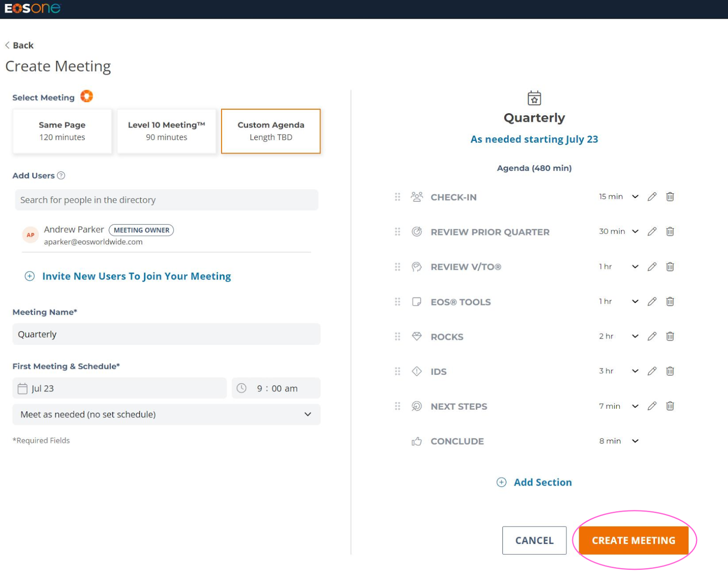Expand EOS TOOLS 1 hr dropdown
Viewport: 728px width, 577px height.
pos(635,302)
